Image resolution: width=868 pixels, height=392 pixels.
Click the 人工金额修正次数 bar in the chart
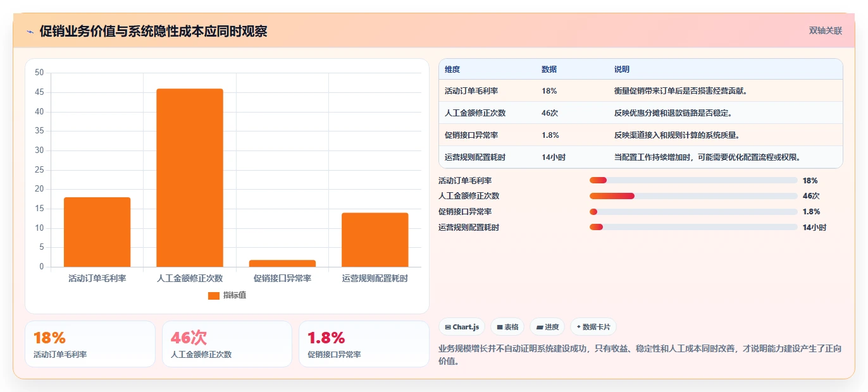point(190,178)
